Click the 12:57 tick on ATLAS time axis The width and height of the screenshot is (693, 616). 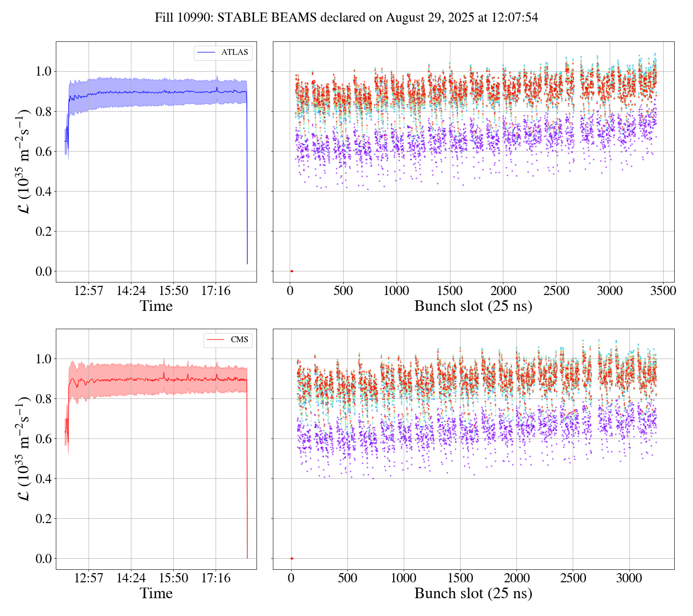89,291
